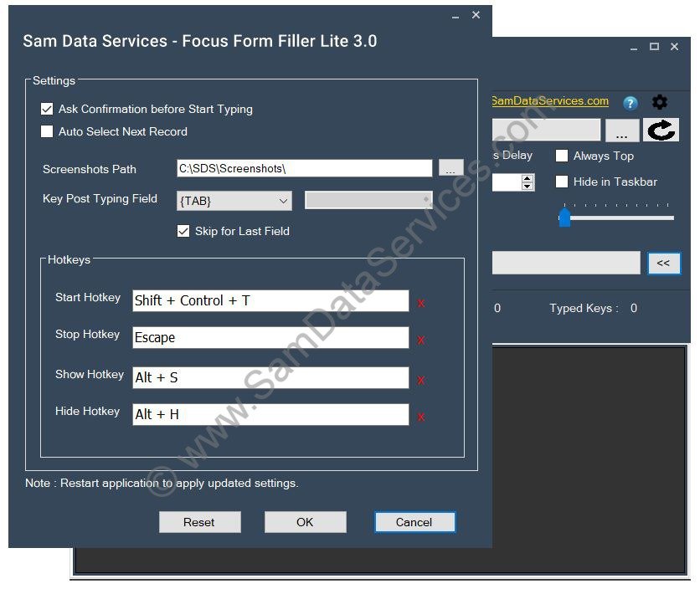Click the ellipsis browse button in main window

622,129
